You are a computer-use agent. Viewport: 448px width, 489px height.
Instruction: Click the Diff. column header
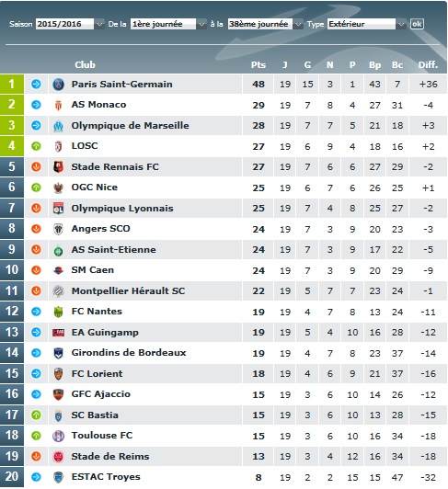(x=428, y=65)
